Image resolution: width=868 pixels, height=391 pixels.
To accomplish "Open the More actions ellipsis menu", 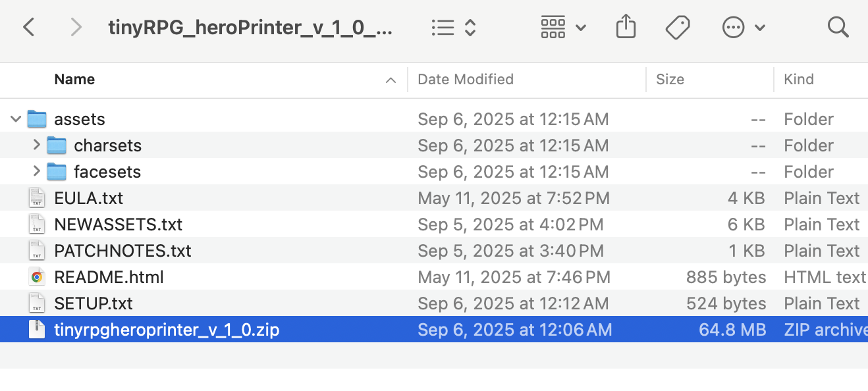I will pos(743,27).
